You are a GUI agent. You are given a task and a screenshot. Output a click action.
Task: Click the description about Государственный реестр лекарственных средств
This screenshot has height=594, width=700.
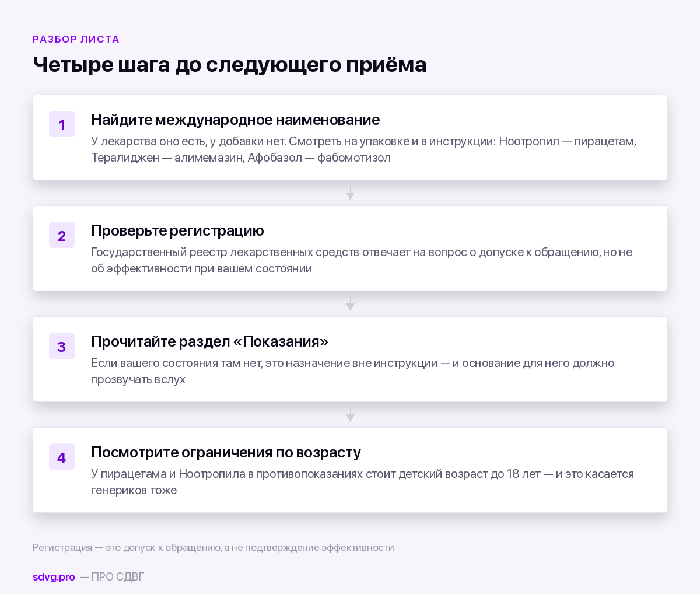[x=362, y=260]
